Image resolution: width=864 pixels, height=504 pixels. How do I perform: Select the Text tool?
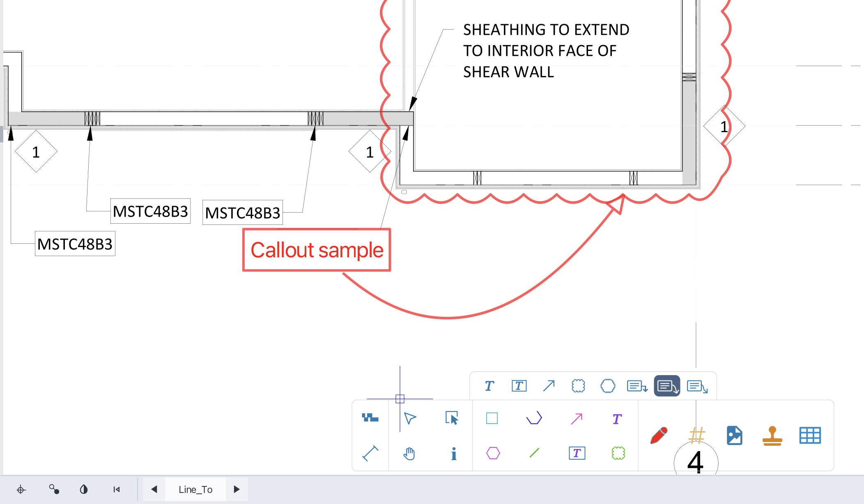[489, 386]
